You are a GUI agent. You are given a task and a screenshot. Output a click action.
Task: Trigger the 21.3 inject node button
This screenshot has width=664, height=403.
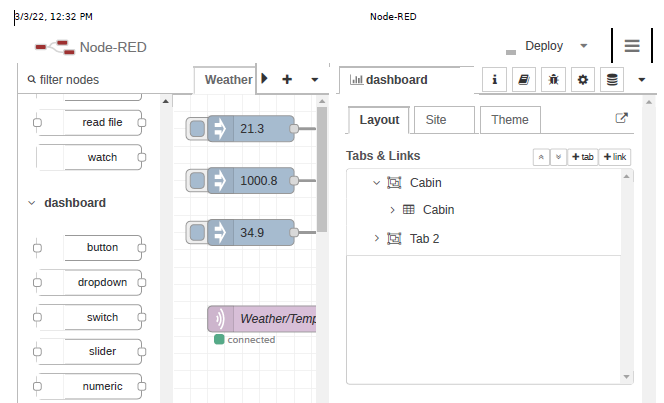tap(197, 129)
